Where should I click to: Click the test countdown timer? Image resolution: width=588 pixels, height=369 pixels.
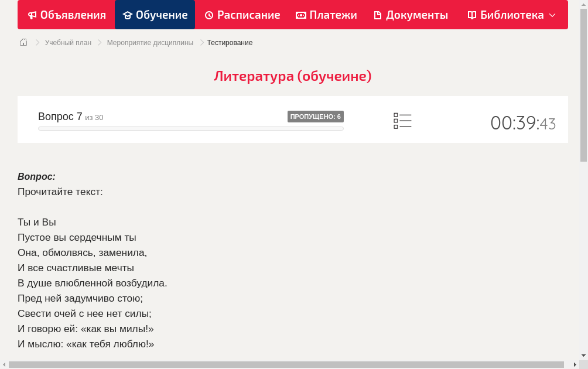522,123
